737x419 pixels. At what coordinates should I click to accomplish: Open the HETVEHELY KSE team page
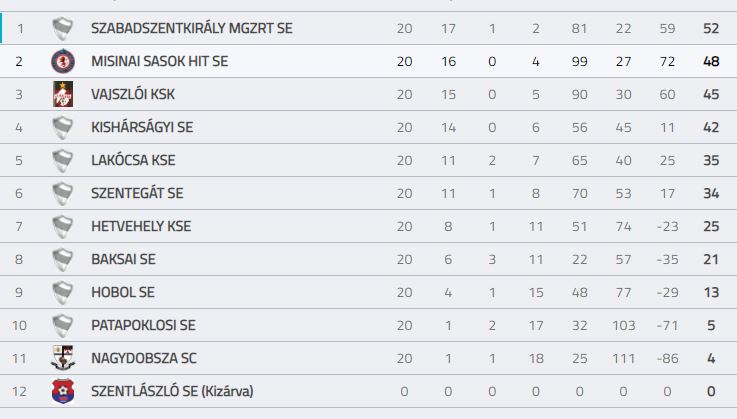(141, 226)
